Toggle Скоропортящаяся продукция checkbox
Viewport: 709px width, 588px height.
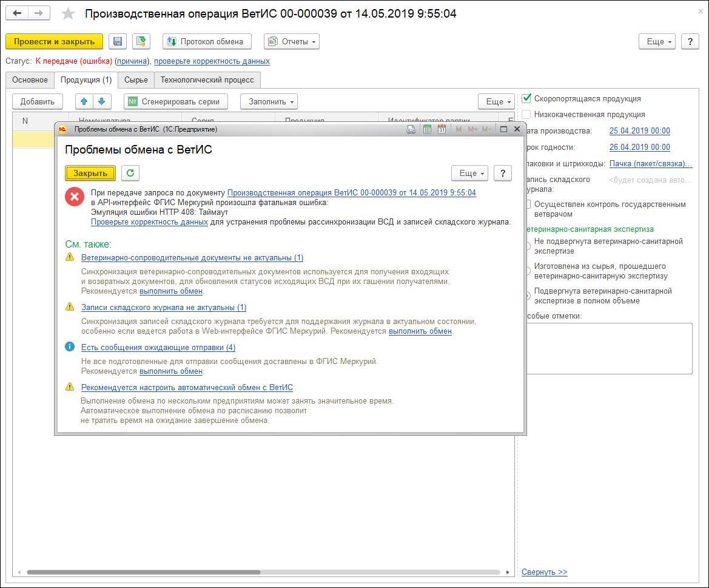pyautogui.click(x=526, y=98)
